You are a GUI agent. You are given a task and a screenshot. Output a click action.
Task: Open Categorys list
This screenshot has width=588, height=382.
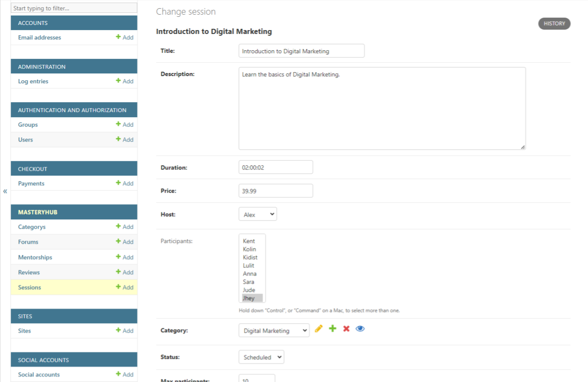point(32,227)
